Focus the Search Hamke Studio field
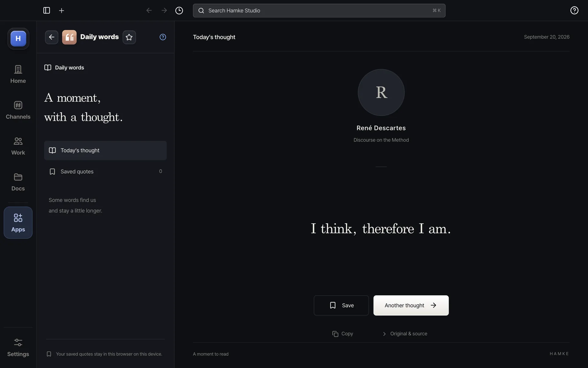Screen dimensions: 588x368 pos(319,10)
